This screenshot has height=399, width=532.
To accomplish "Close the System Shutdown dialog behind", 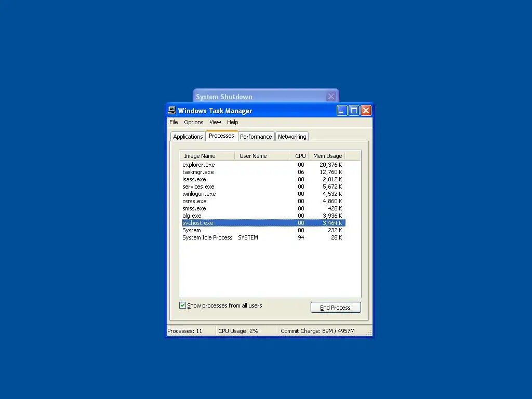I will [x=331, y=97].
